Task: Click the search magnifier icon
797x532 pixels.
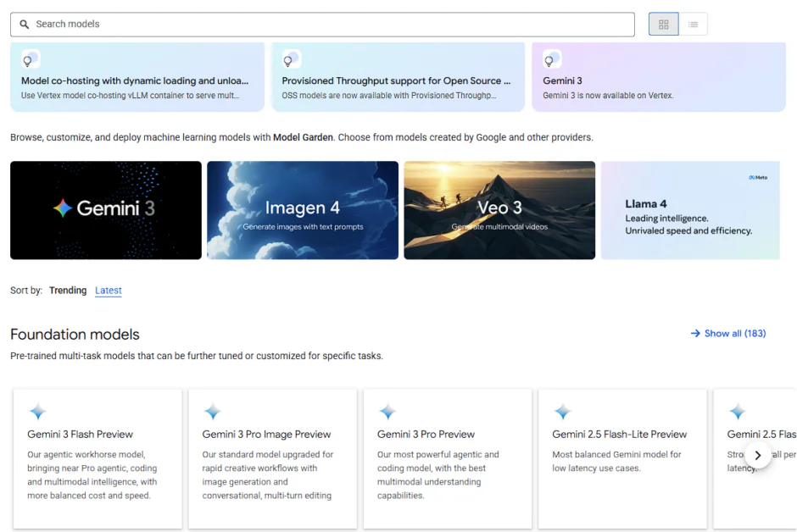Action: [x=25, y=25]
